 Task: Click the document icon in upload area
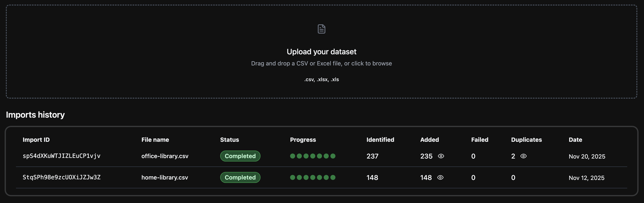tap(322, 29)
